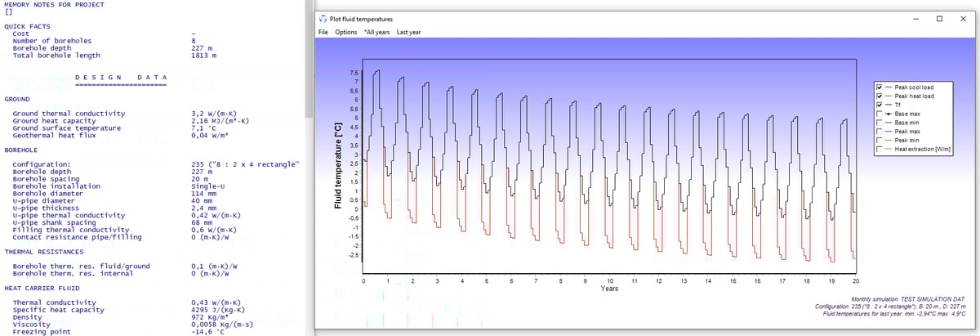
Task: Open the Options menu
Action: [x=345, y=32]
